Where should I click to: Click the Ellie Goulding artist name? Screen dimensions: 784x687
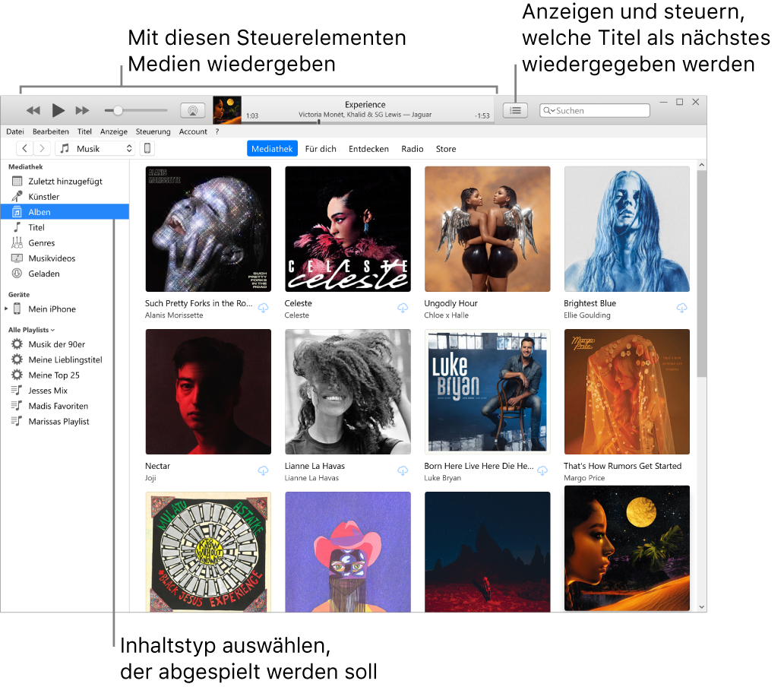coord(587,315)
